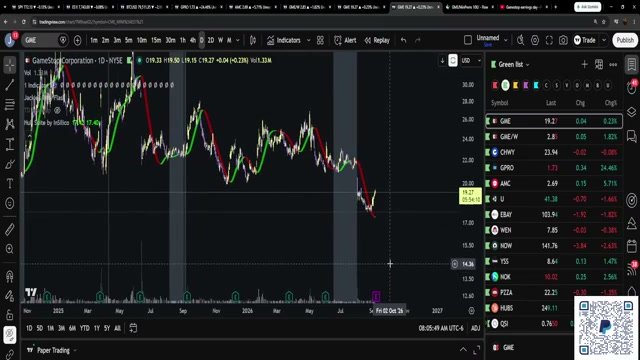Start bar Replay mode
Screen dimensions: 640x360
point(377,40)
